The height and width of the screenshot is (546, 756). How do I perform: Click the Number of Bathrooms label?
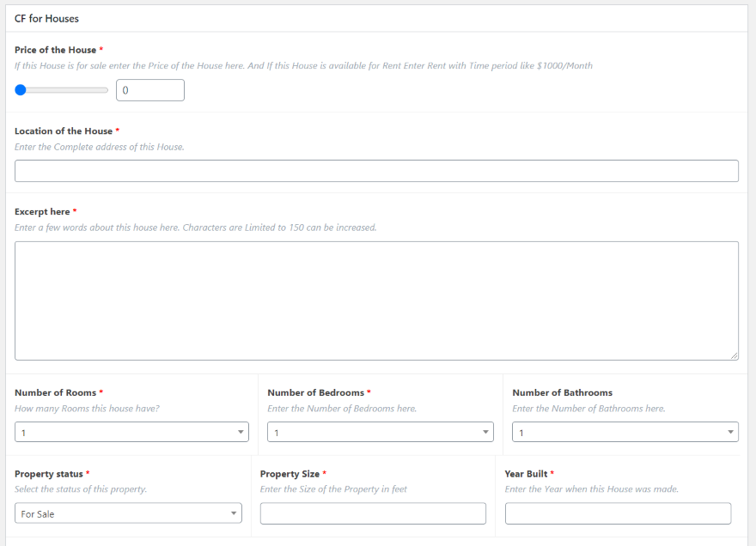[x=562, y=392]
